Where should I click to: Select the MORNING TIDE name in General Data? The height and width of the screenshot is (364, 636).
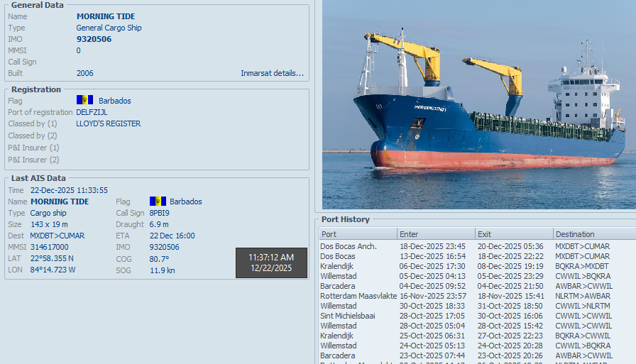point(106,16)
